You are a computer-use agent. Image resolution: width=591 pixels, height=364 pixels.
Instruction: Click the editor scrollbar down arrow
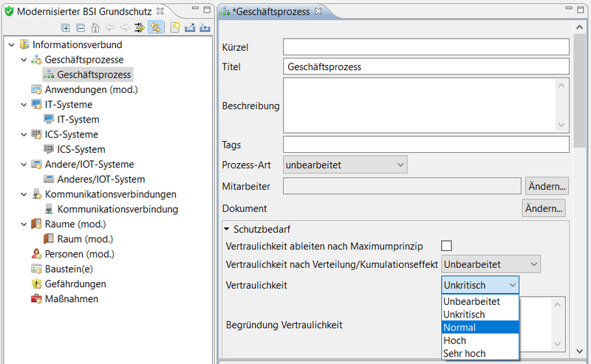click(x=579, y=351)
